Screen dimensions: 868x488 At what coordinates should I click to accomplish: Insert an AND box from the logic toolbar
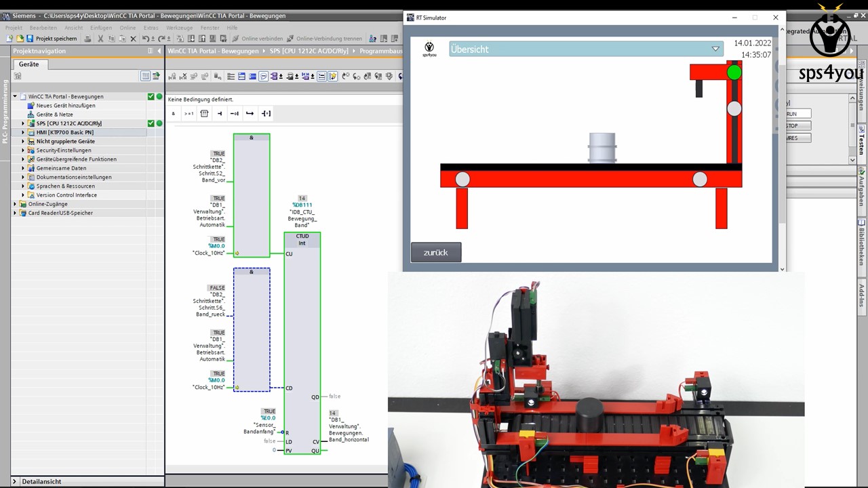tap(173, 114)
